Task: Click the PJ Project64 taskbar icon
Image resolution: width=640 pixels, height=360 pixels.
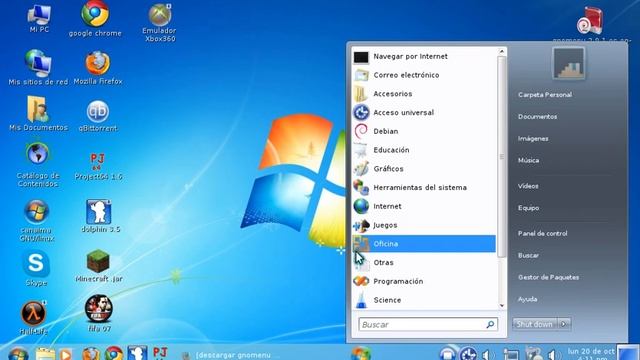Action: [x=160, y=353]
